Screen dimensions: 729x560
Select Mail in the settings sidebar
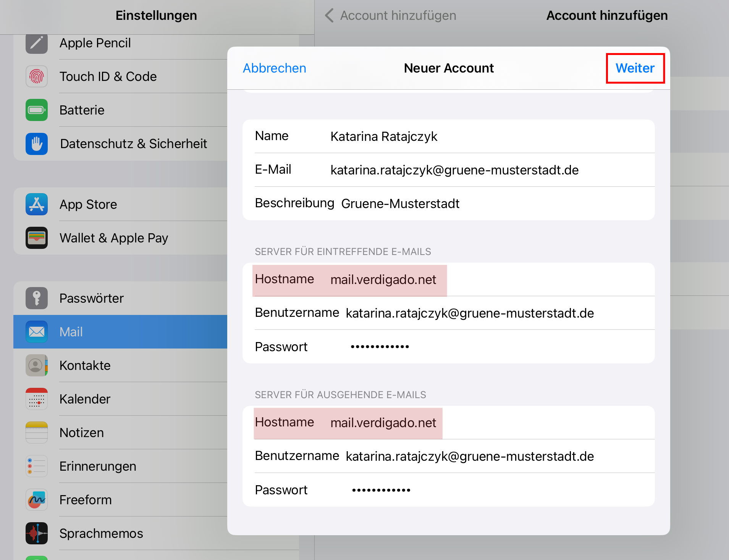pos(120,332)
